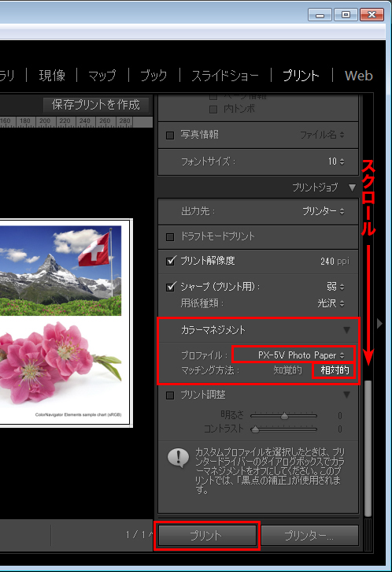Collapse the プリントジョブ panel triangle

point(352,188)
